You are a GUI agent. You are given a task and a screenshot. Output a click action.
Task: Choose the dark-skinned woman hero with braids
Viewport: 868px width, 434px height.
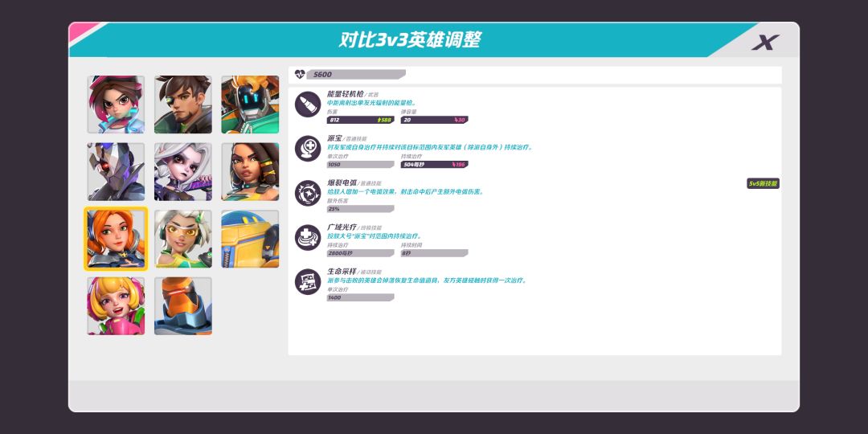pos(250,172)
